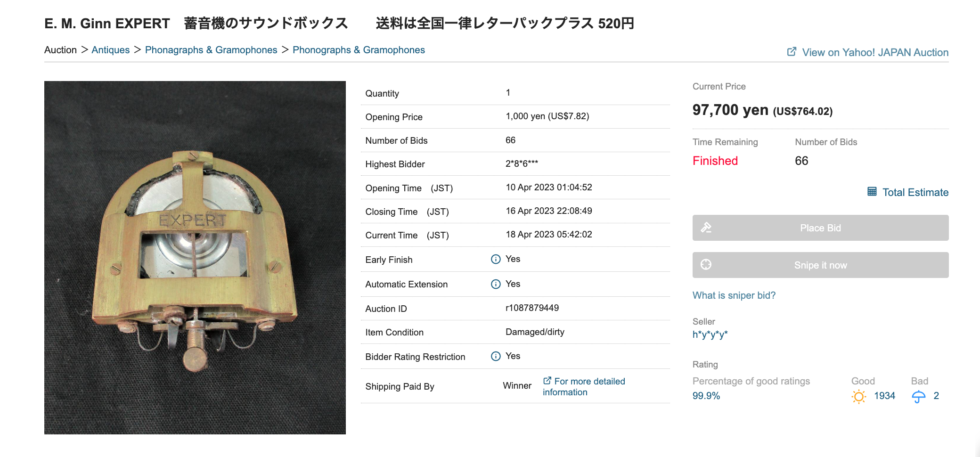Open the Total Estimate link
The height and width of the screenshot is (457, 980).
click(x=915, y=192)
